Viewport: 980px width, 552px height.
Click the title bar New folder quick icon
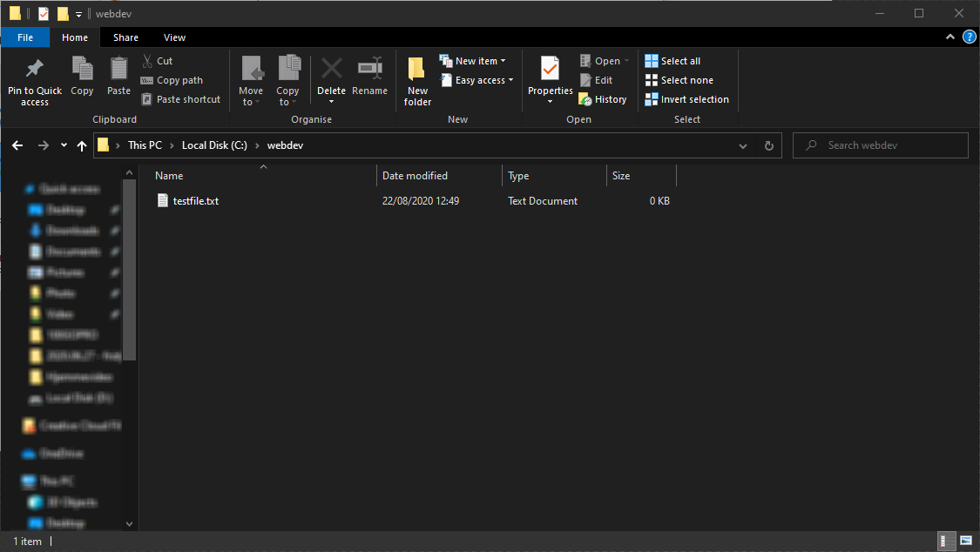(63, 13)
